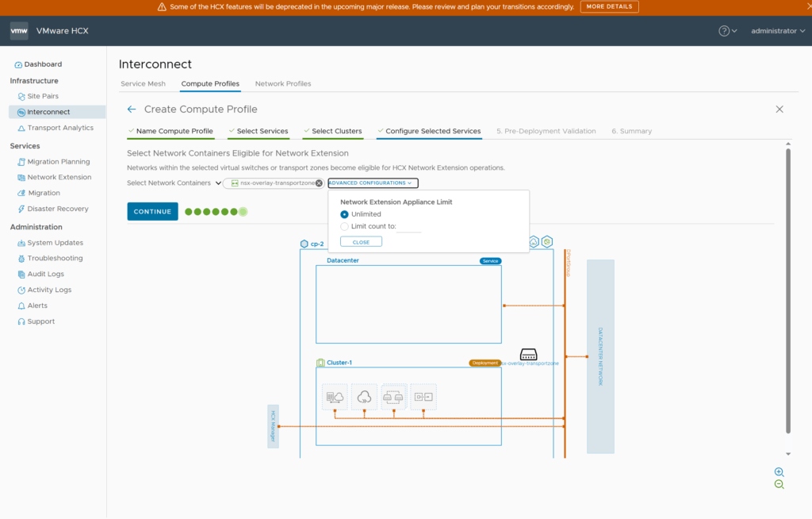812x519 pixels.
Task: Open the help question mark menu
Action: [724, 31]
